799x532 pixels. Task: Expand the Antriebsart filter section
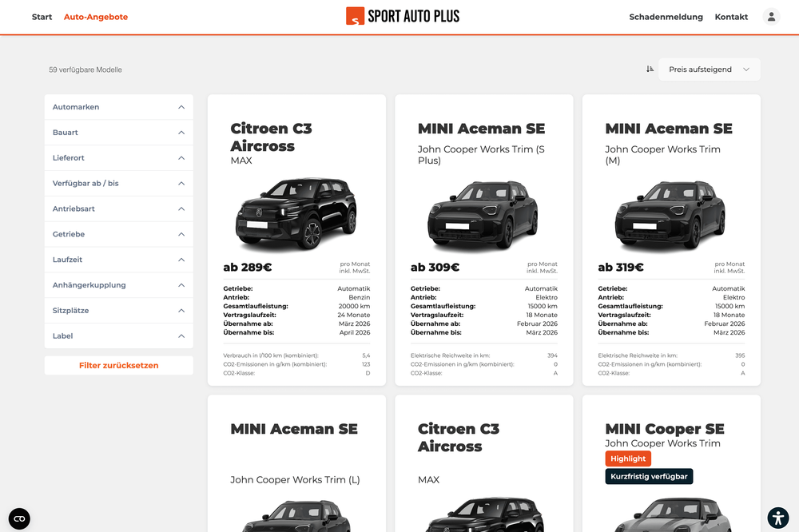coord(118,208)
